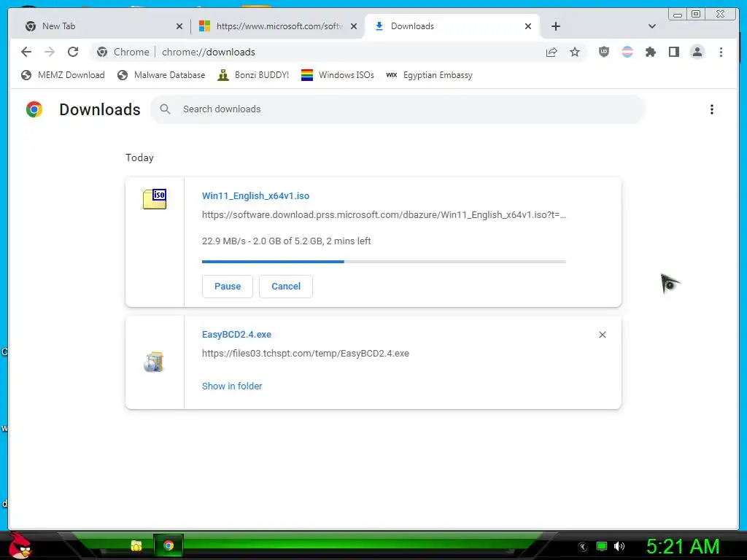Click the forward navigation arrow
Viewport: 747px width, 560px height.
click(x=50, y=52)
